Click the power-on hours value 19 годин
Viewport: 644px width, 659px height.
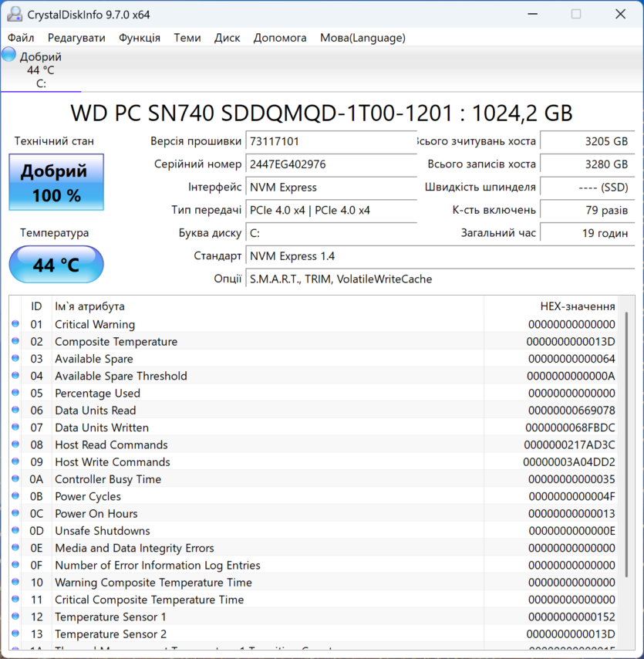587,233
